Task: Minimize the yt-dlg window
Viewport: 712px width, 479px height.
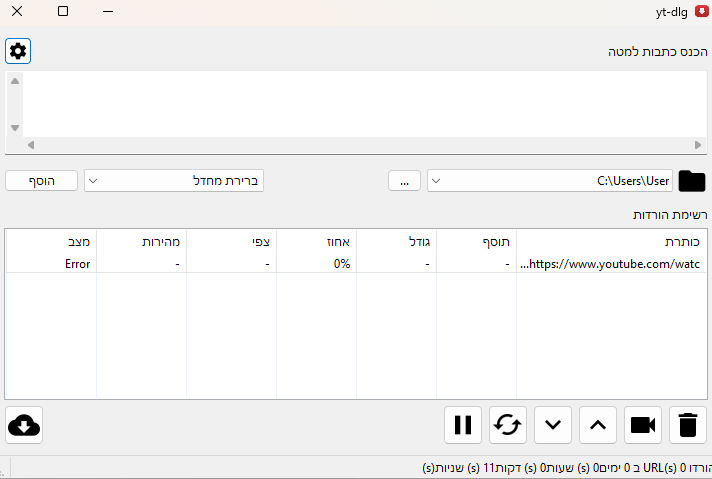Action: point(108,11)
